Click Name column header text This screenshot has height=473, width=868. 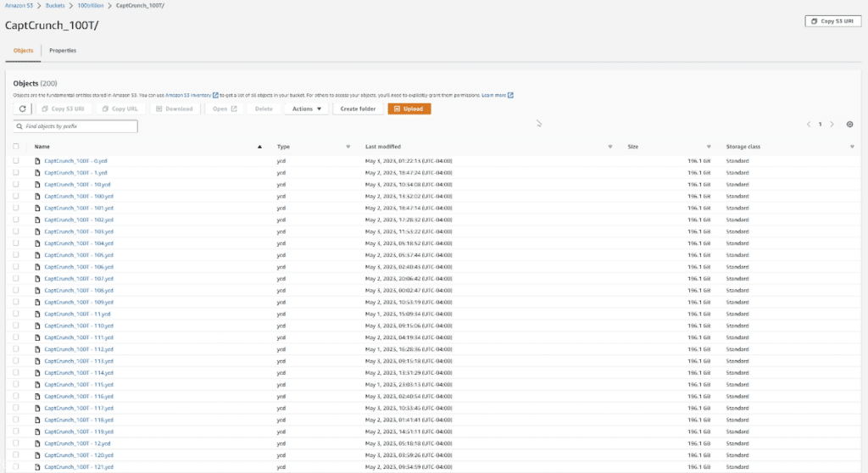tap(42, 147)
